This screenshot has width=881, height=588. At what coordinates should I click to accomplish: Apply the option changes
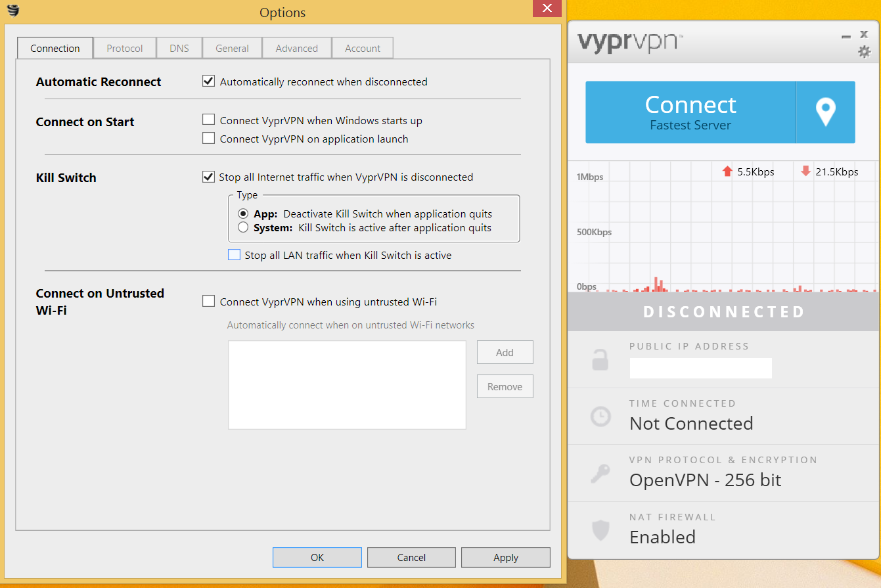coord(506,557)
